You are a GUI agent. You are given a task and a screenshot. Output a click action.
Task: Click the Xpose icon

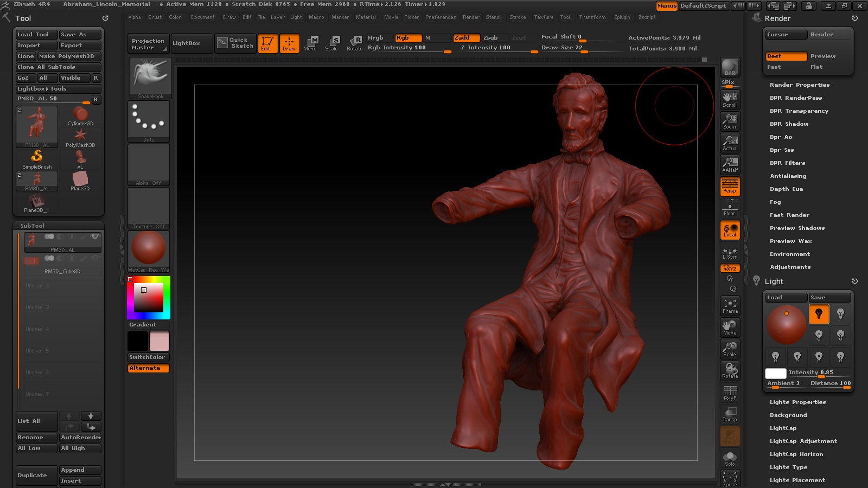tap(730, 479)
